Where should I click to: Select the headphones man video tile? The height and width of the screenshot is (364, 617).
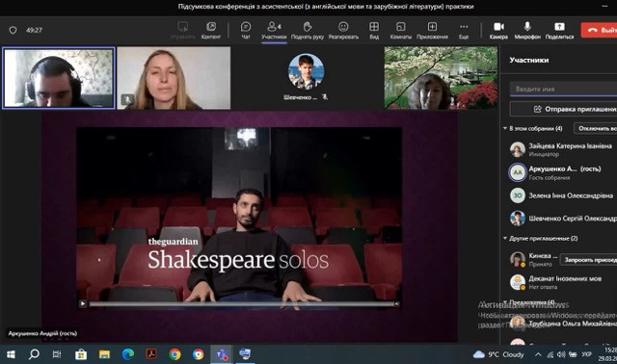pyautogui.click(x=59, y=78)
